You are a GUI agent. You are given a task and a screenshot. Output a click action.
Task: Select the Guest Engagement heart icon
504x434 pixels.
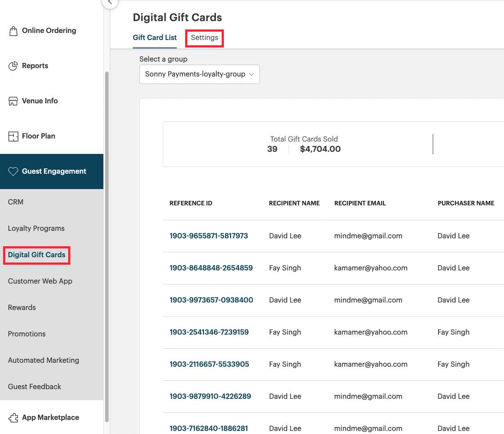[x=13, y=171]
